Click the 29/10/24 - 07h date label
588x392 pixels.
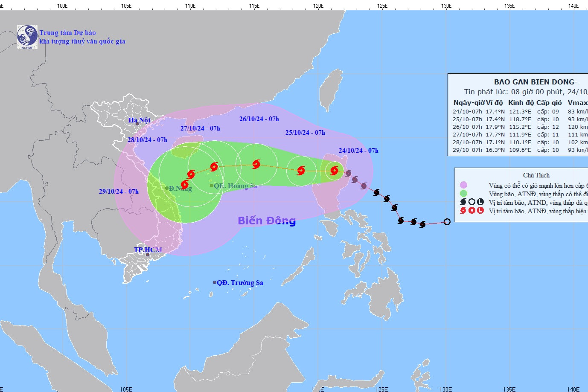tap(119, 192)
